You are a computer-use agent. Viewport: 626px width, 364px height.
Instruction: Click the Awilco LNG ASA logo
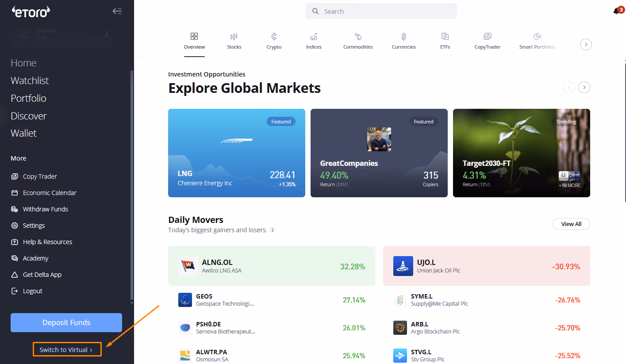coord(188,266)
